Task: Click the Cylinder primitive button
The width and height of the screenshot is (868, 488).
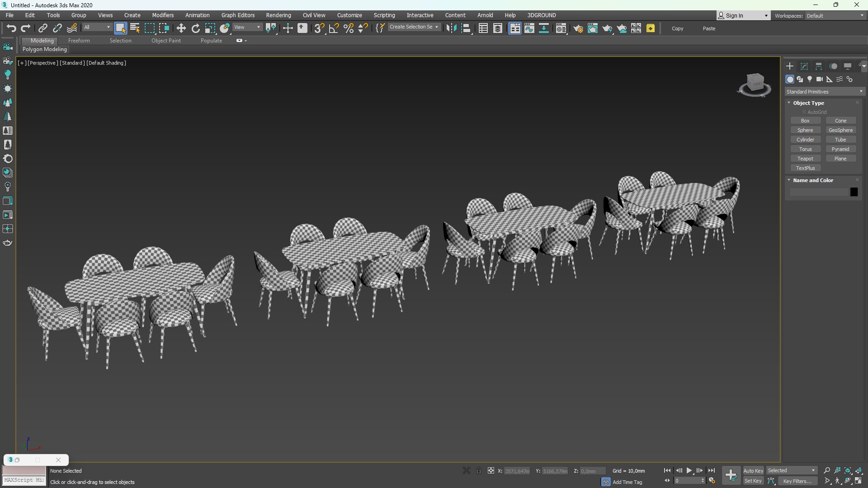Action: (x=805, y=139)
